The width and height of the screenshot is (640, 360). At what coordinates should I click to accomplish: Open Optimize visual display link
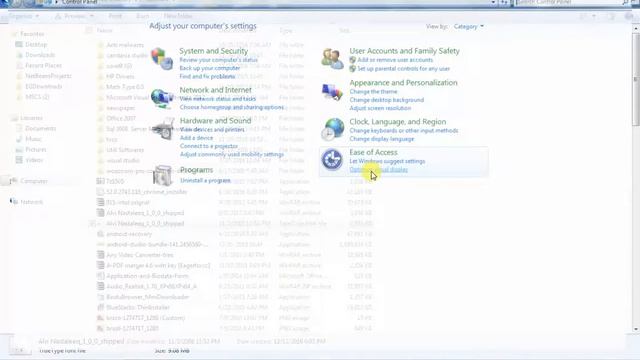378,170
